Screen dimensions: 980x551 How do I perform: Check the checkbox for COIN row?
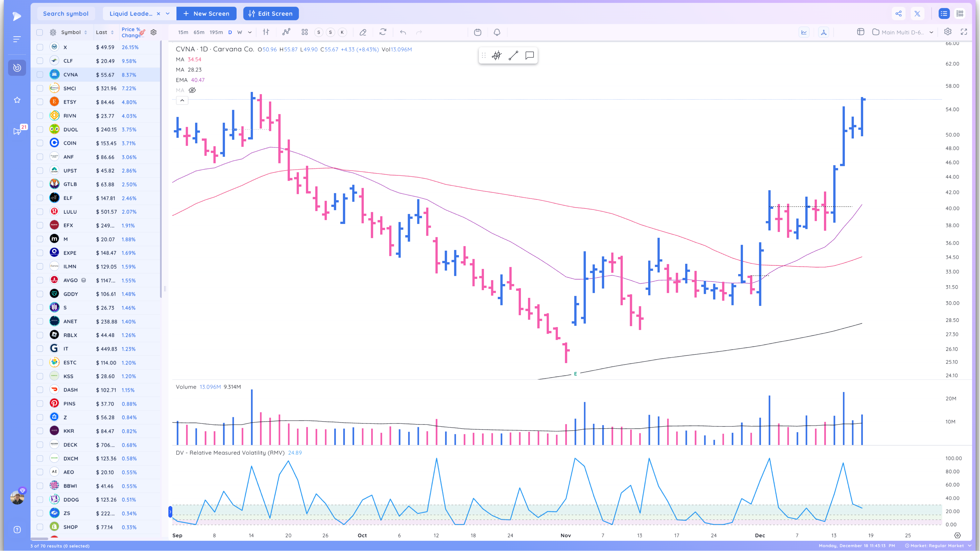point(40,143)
